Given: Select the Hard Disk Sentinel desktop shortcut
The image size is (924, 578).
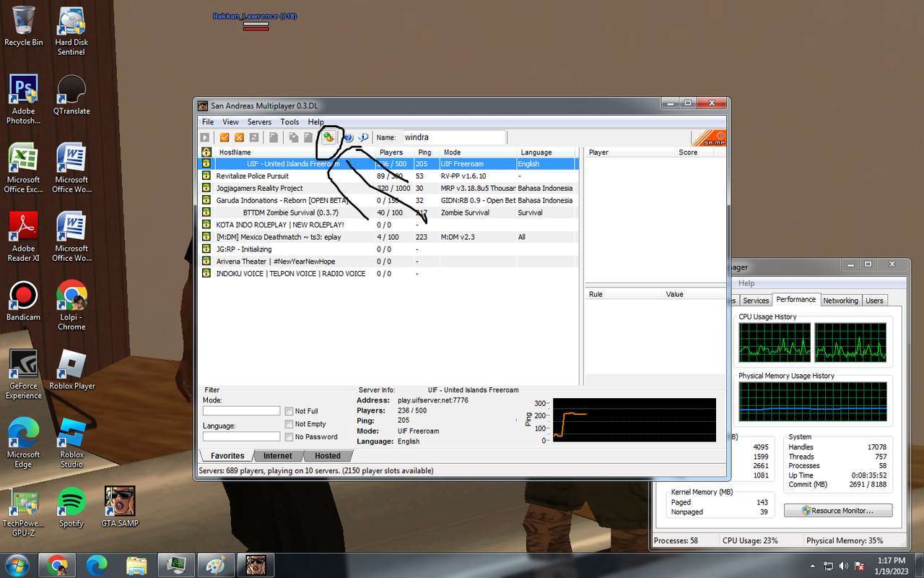Looking at the screenshot, I should (71, 31).
